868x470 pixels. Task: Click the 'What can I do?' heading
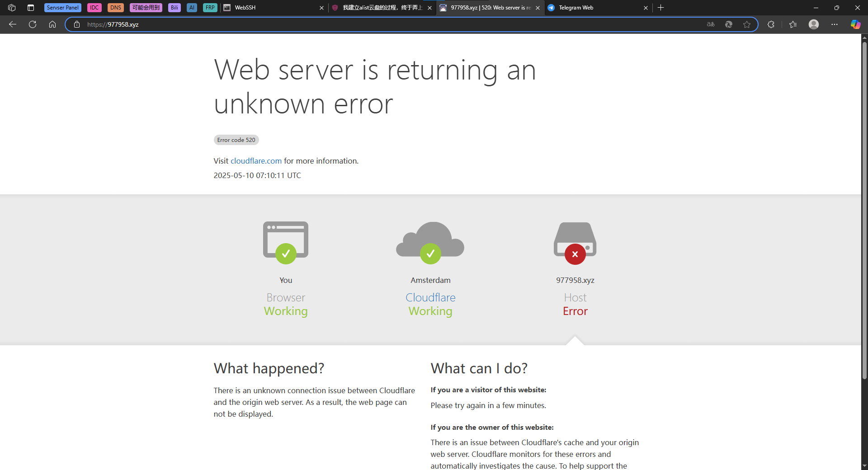[x=479, y=368]
